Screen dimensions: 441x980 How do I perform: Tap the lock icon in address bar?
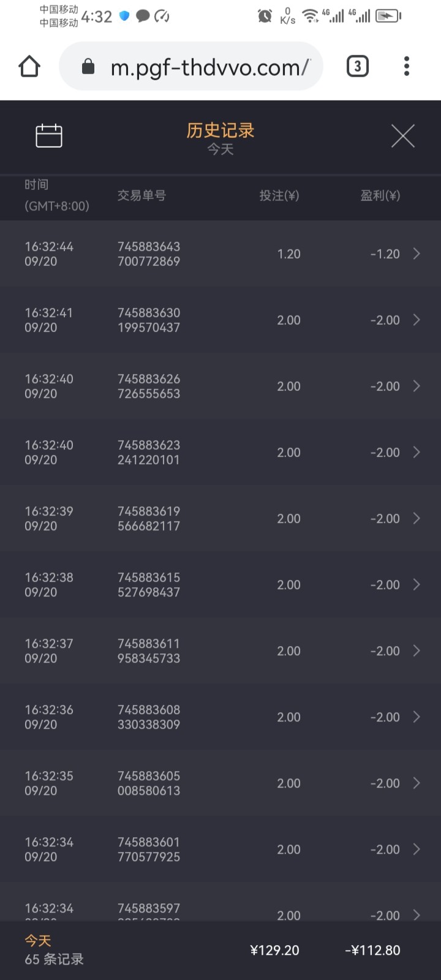click(x=88, y=67)
